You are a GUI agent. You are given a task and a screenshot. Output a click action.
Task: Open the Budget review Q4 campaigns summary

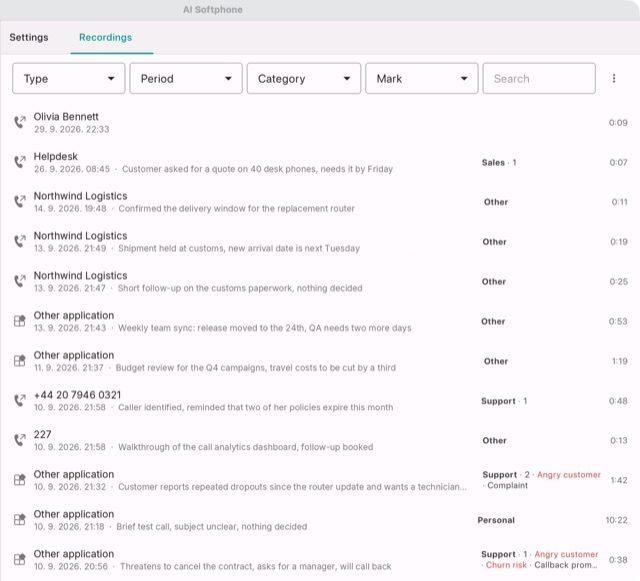[256, 367]
